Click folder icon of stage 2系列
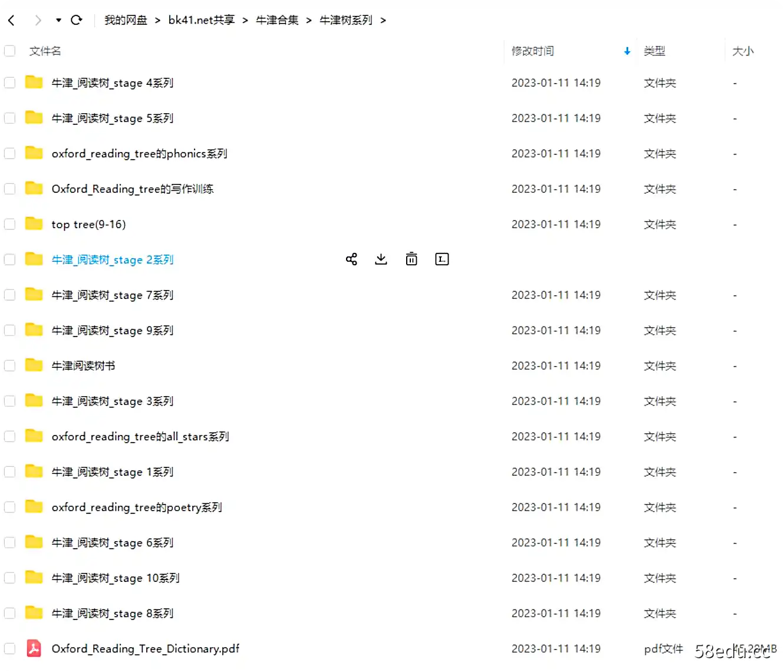The image size is (784, 672). 34,259
